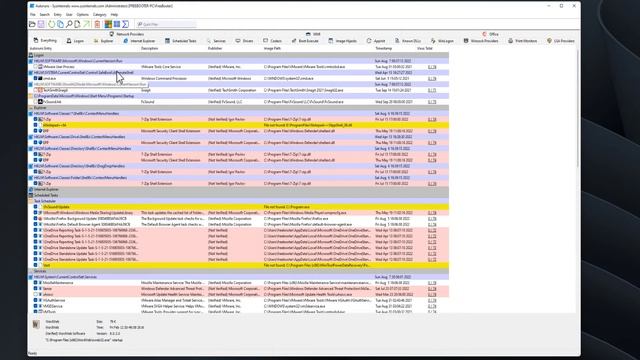Open the Category menu

tap(100, 15)
